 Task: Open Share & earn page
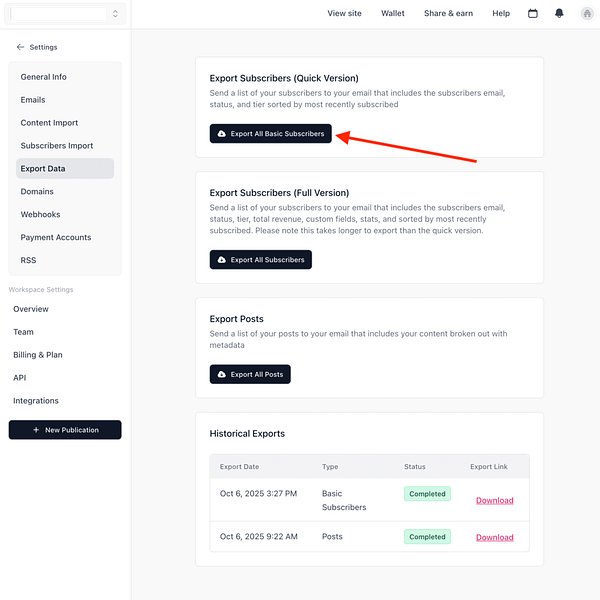(x=448, y=14)
